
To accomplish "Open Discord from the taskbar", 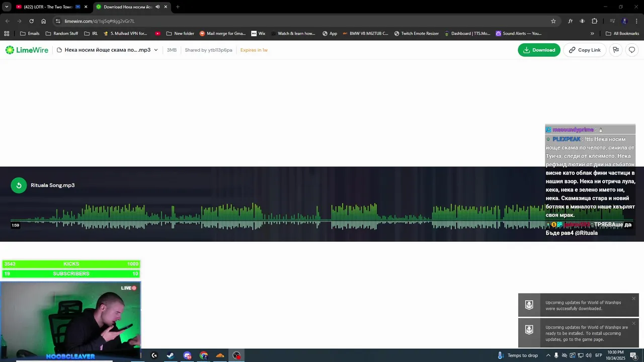I will point(187,355).
